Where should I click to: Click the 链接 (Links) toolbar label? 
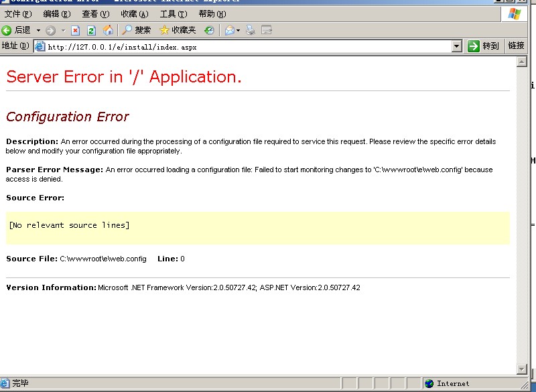coord(516,46)
